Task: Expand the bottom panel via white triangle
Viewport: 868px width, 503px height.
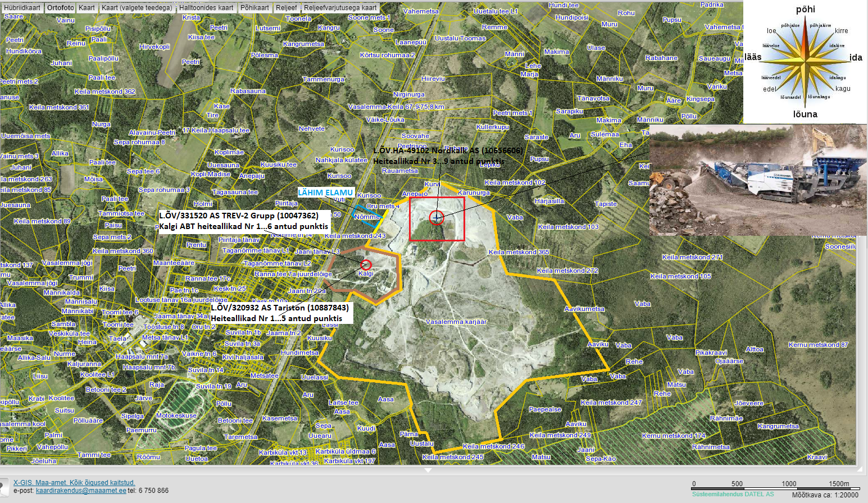Action: pyautogui.click(x=428, y=470)
